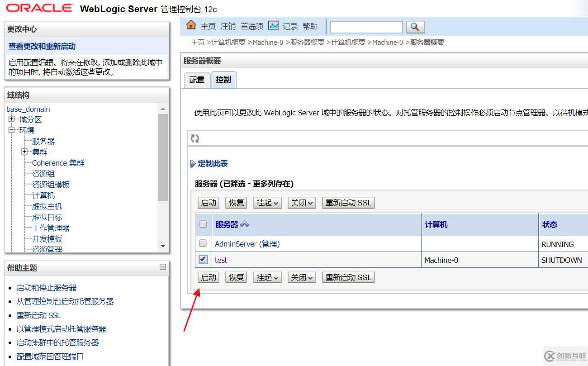The width and height of the screenshot is (588, 366).
Task: Click the domain structure vertical scrollbar thumb
Action: [x=163, y=157]
